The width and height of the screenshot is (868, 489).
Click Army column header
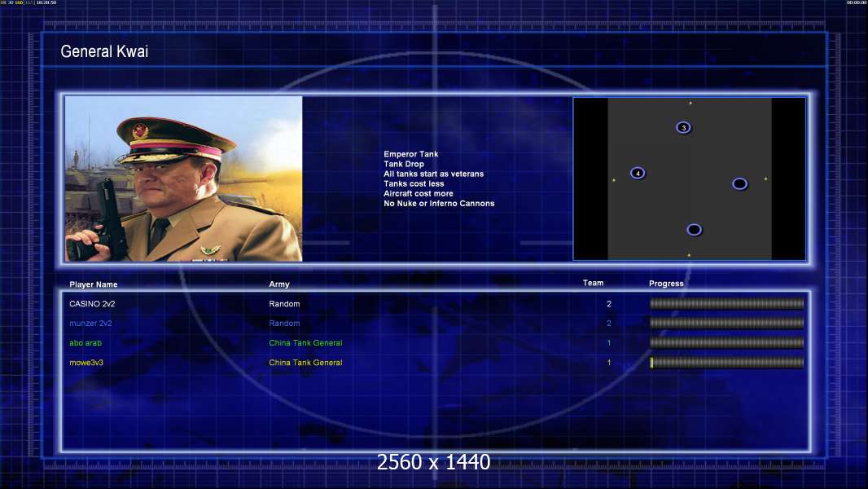(x=279, y=284)
